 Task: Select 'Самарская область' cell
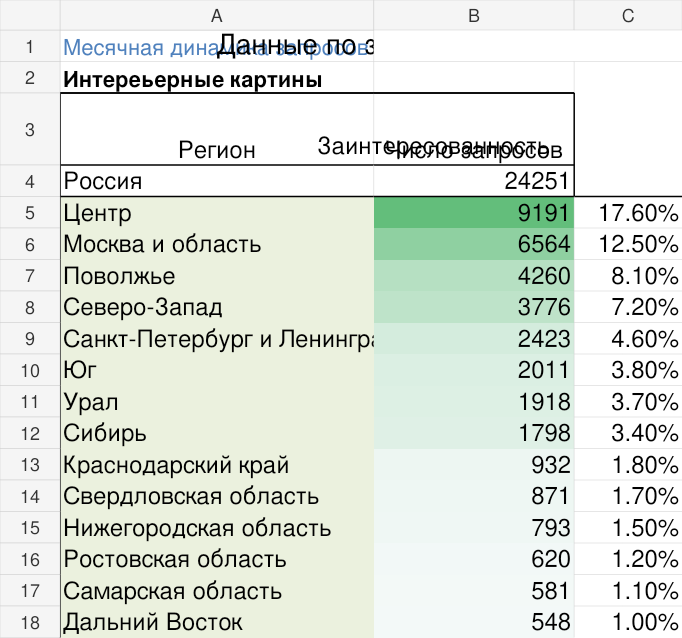click(217, 590)
